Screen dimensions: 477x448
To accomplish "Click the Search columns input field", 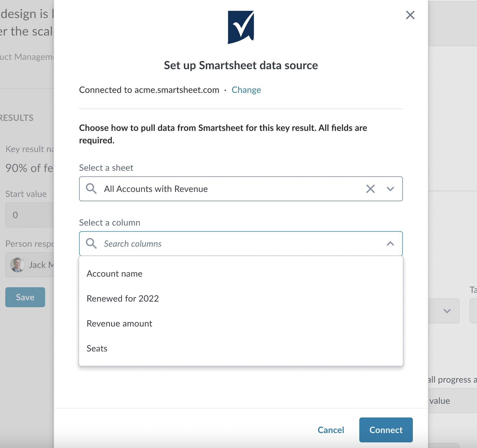I will tap(241, 244).
